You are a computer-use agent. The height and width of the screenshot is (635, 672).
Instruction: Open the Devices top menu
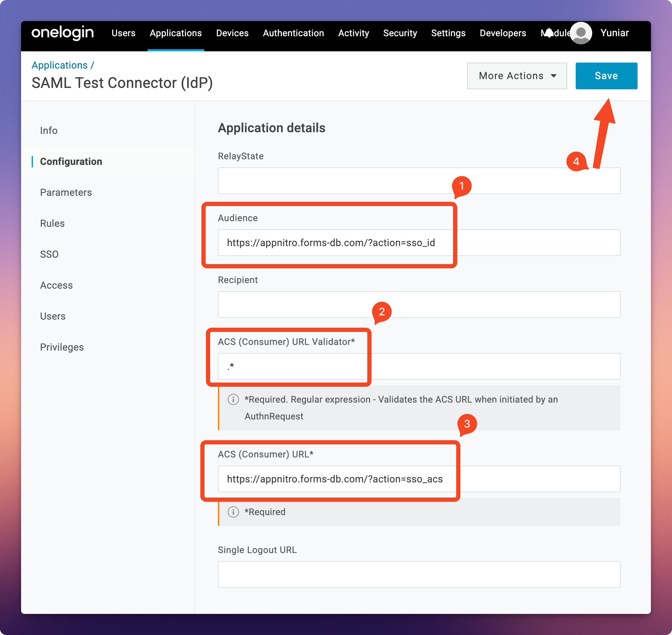[232, 33]
